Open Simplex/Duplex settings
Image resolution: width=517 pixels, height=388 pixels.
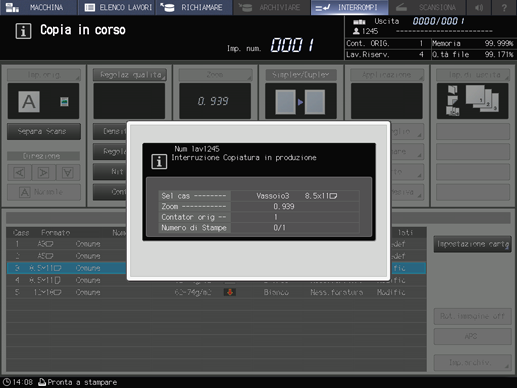pyautogui.click(x=301, y=75)
